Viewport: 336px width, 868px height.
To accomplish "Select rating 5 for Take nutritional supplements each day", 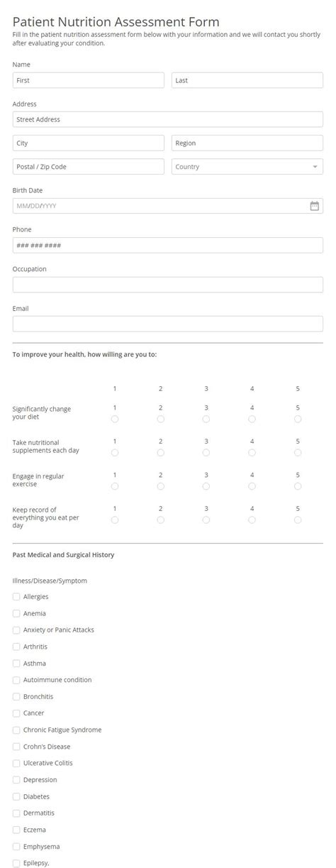I will click(x=298, y=452).
